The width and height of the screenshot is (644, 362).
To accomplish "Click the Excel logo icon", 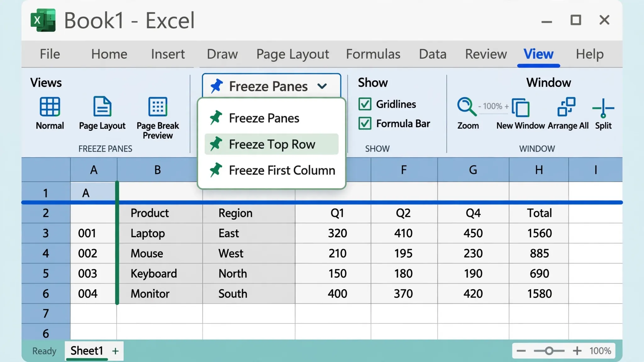I will pyautogui.click(x=43, y=20).
